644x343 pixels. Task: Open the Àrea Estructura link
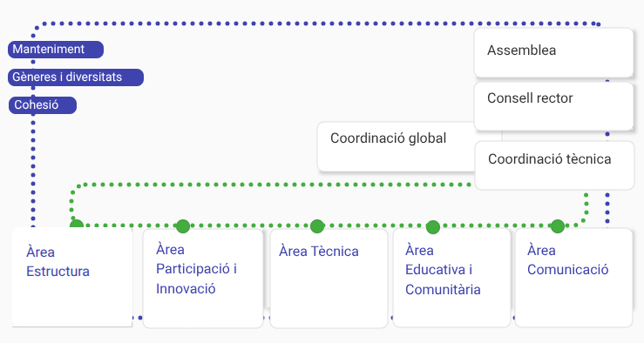coord(58,262)
